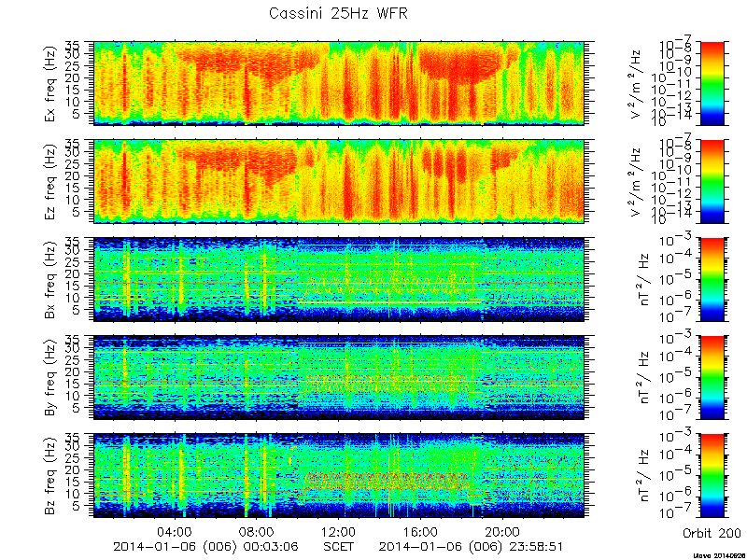The height and width of the screenshot is (560, 747).
Task: Click the Ez spectrogram panel
Action: pyautogui.click(x=339, y=181)
